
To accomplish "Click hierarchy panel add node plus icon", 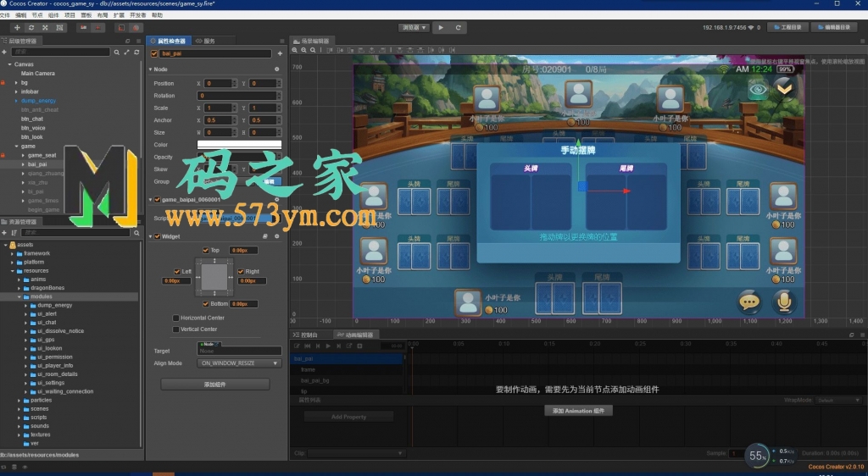I will click(x=4, y=52).
